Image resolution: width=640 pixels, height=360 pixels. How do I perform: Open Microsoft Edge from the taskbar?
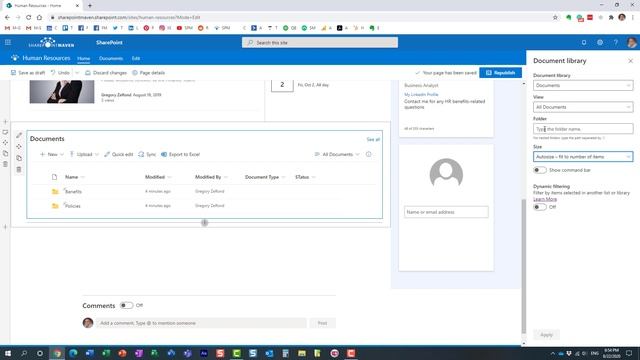click(x=73, y=353)
